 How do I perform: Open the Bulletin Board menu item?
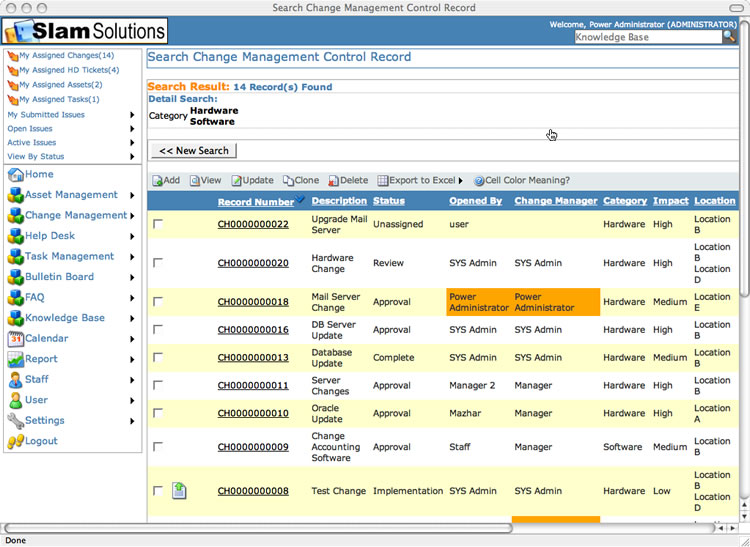coord(59,277)
